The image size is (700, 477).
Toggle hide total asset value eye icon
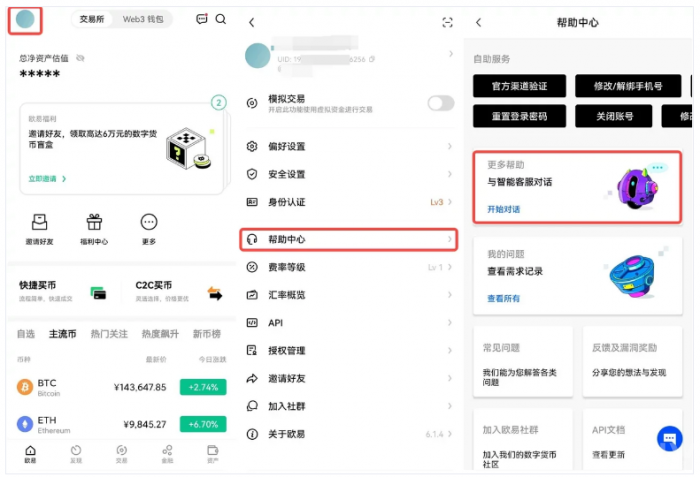coord(80,58)
